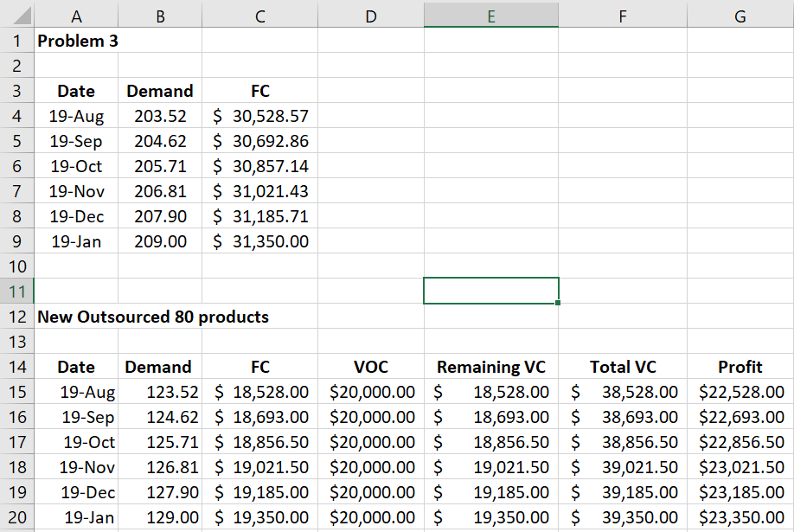Select the 'Profit' header cell

740,366
